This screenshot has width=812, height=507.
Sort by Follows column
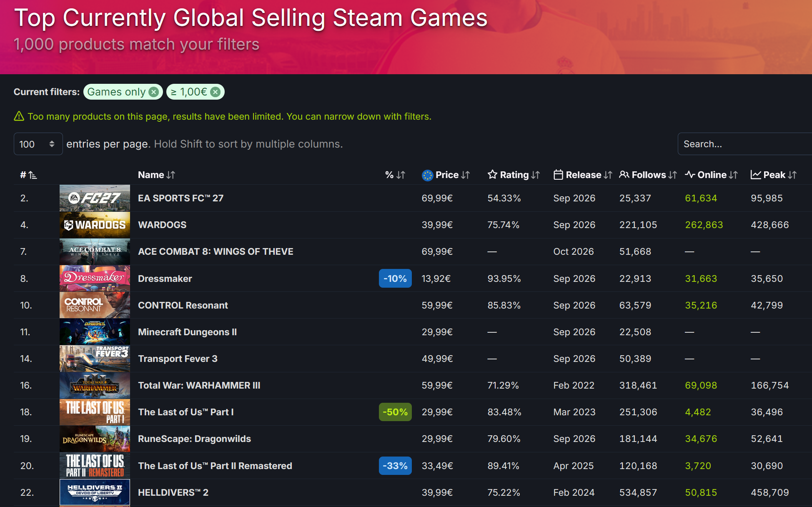648,175
